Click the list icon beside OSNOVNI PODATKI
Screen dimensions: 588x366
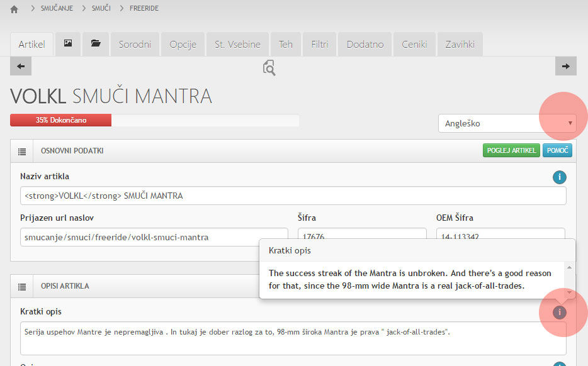tap(22, 152)
